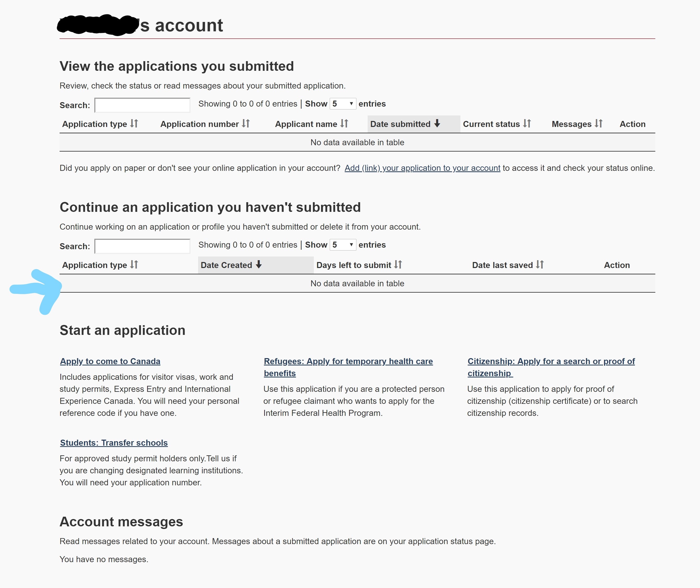
Task: Sort by Date last saved
Action: (508, 265)
